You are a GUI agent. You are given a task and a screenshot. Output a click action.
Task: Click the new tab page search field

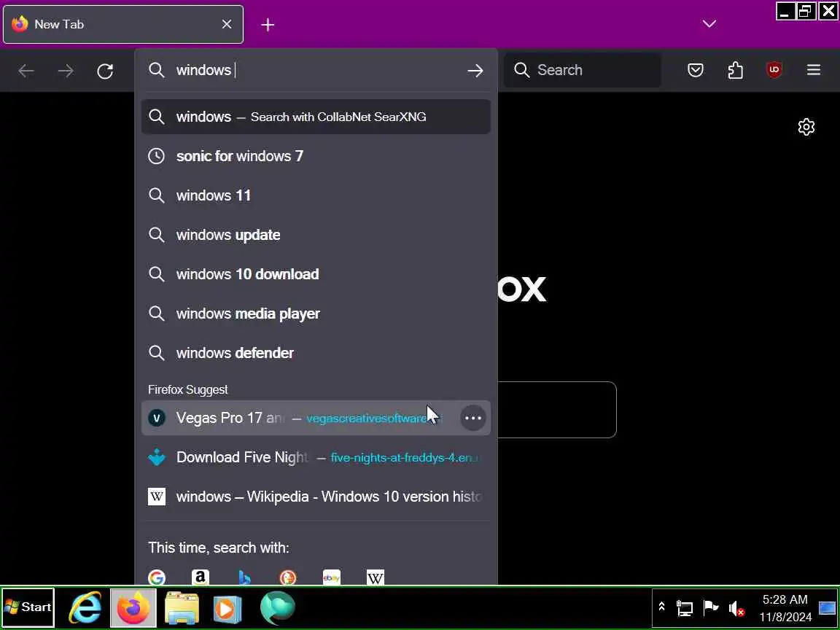point(557,410)
